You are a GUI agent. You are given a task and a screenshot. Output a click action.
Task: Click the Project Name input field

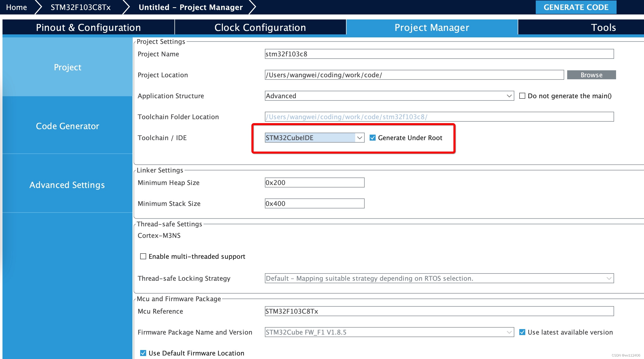439,54
